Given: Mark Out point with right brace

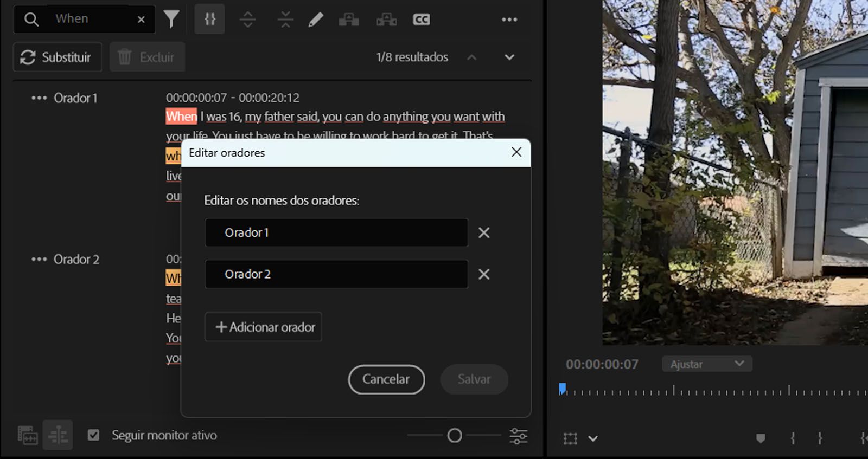Looking at the screenshot, I should pyautogui.click(x=820, y=438).
